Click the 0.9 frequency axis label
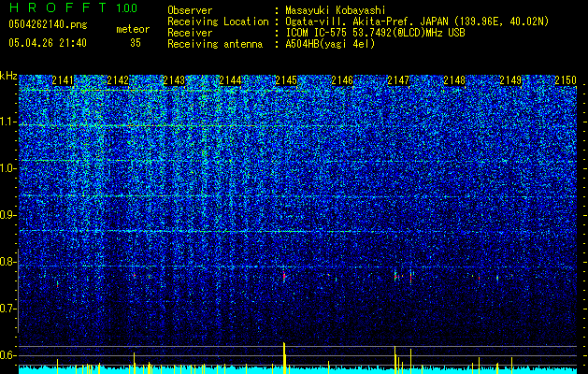 click(x=7, y=215)
